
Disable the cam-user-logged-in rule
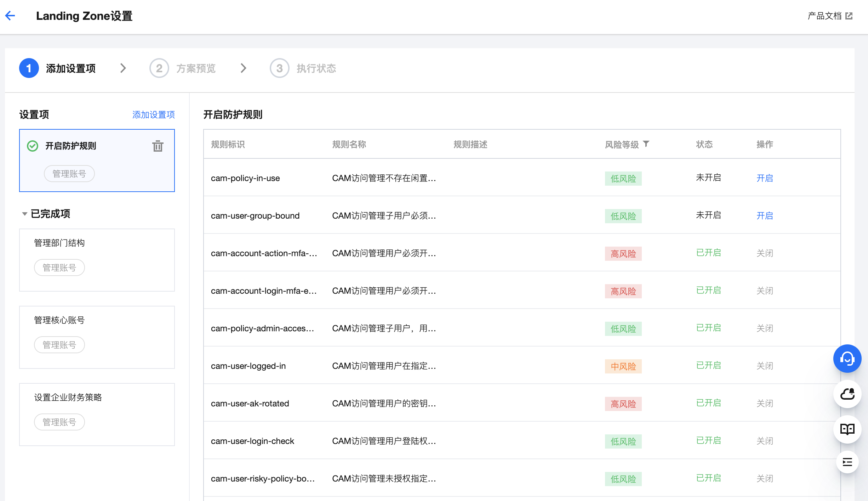(764, 366)
